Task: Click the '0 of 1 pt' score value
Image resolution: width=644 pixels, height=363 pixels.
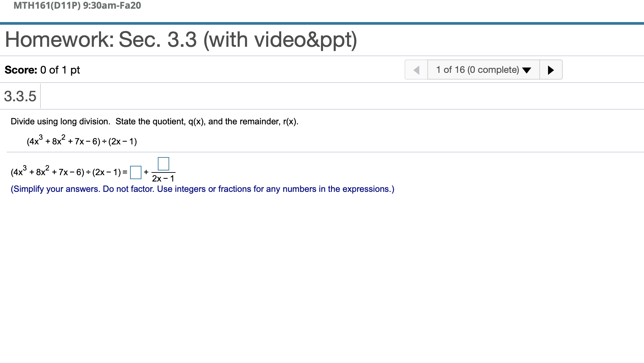Action: pos(60,70)
